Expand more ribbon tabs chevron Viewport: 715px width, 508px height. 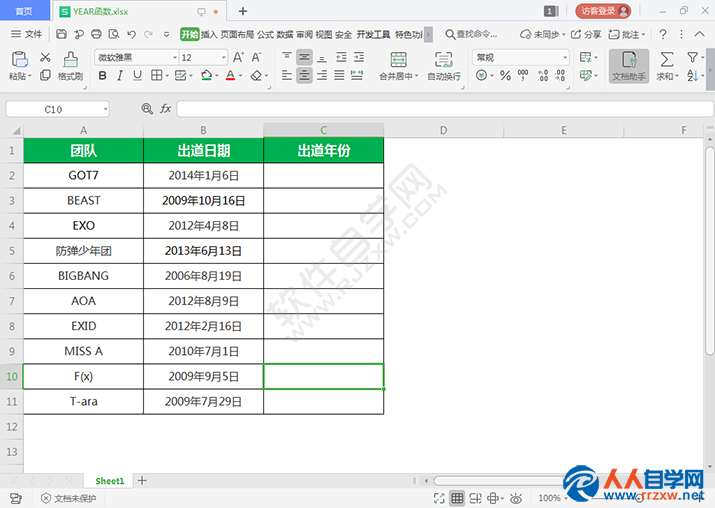(x=428, y=35)
